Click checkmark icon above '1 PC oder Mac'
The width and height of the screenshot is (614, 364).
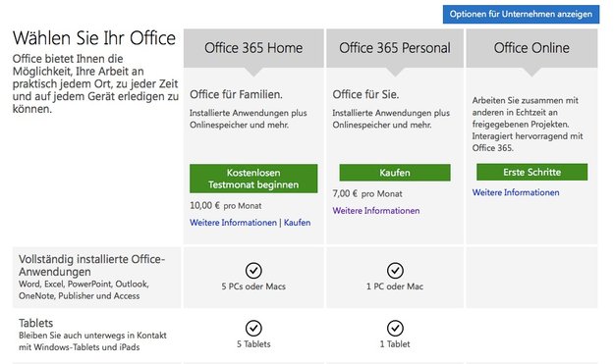(x=395, y=270)
